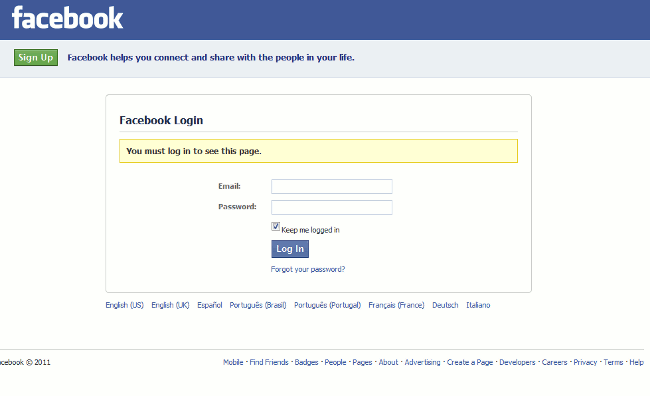
Task: Open the Terms footer link
Action: 613,362
